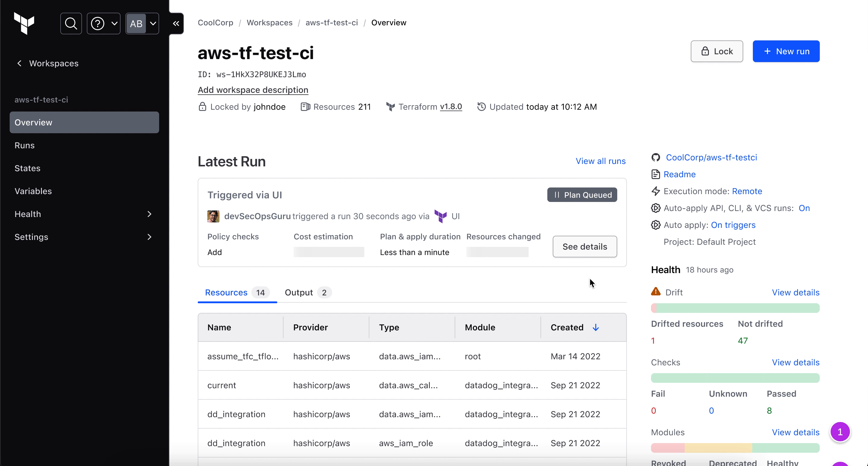The image size is (868, 466).
Task: Open the help question-mark dropdown
Action: click(103, 24)
